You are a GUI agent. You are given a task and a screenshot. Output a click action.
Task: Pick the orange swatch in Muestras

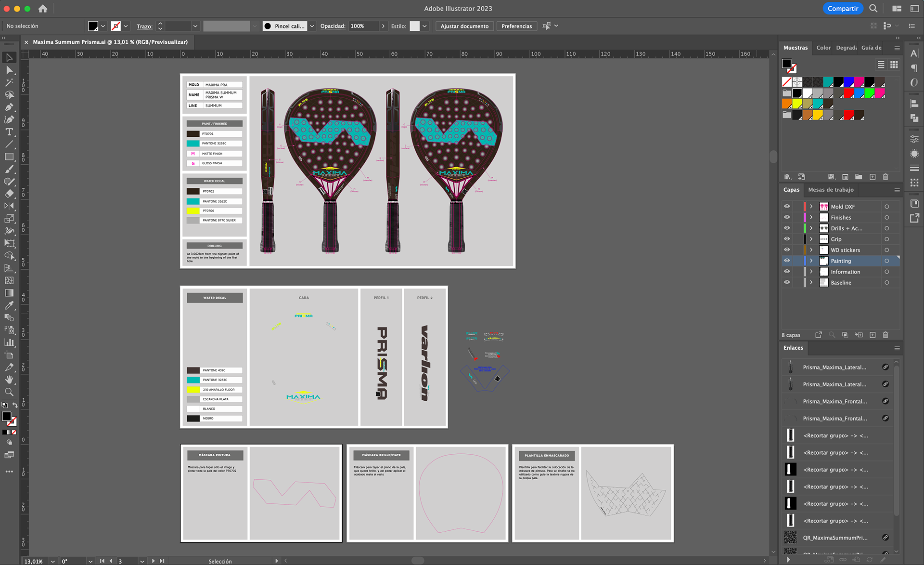click(787, 104)
